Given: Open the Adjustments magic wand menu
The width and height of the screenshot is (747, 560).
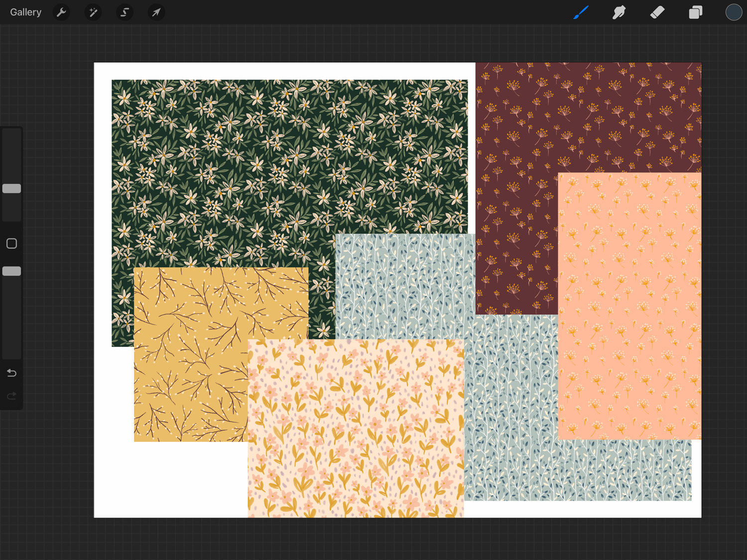Looking at the screenshot, I should [x=93, y=12].
